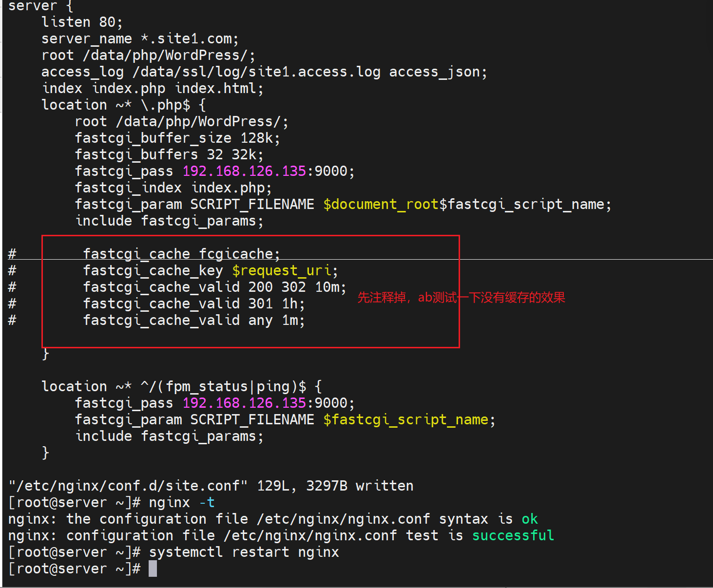Screen dimensions: 713x588
Task: Click the fastcgi_cache_valid 301 1h line
Action: (194, 303)
